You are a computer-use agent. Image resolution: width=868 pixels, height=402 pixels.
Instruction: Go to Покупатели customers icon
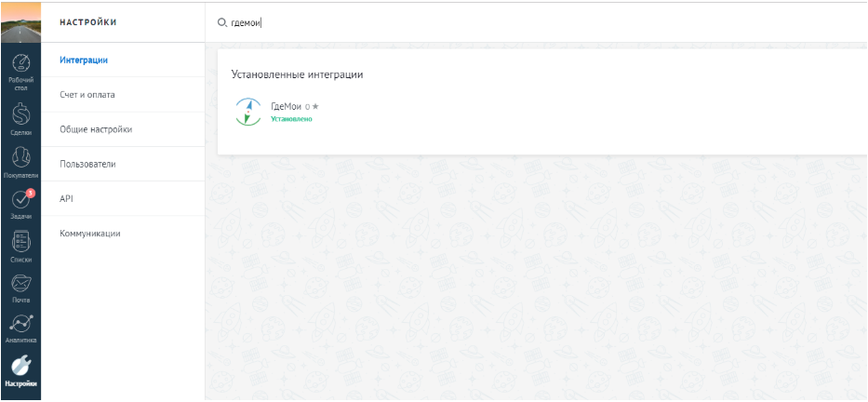pos(20,158)
